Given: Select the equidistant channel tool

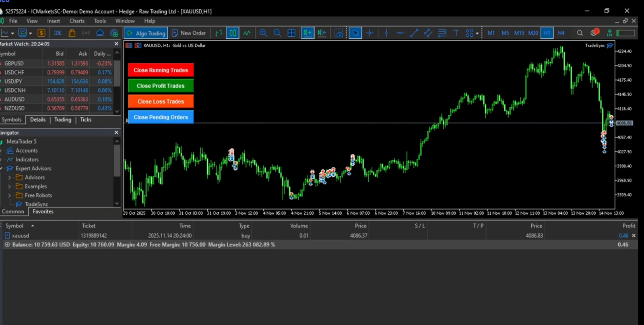Looking at the screenshot, I should (x=428, y=33).
